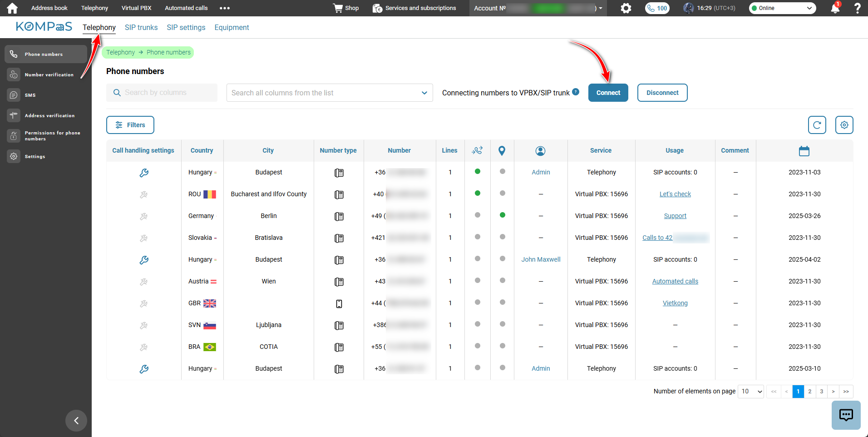
Task: Click the Telephony breadcrumb link
Action: point(120,52)
